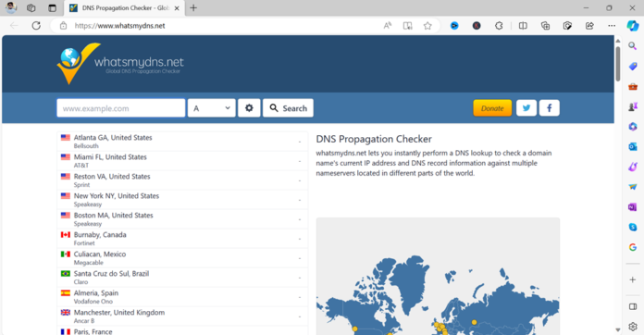The width and height of the screenshot is (644, 335).
Task: Select Atlanta GA, United States row
Action: tap(182, 142)
